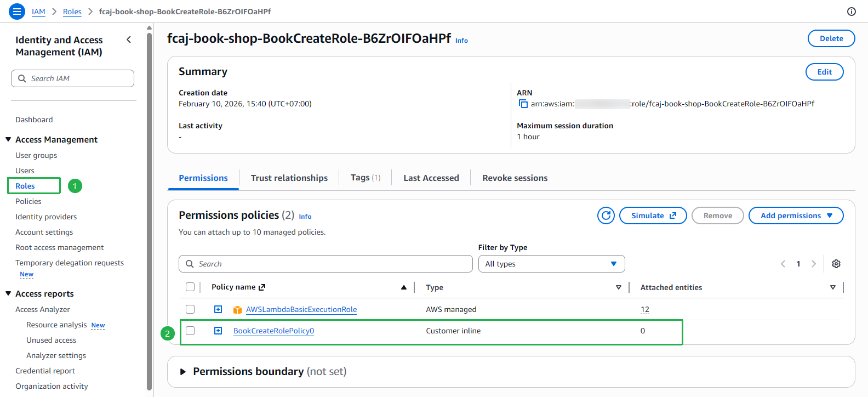The image size is (868, 397).
Task: Open the Add permissions dropdown
Action: pyautogui.click(x=796, y=215)
